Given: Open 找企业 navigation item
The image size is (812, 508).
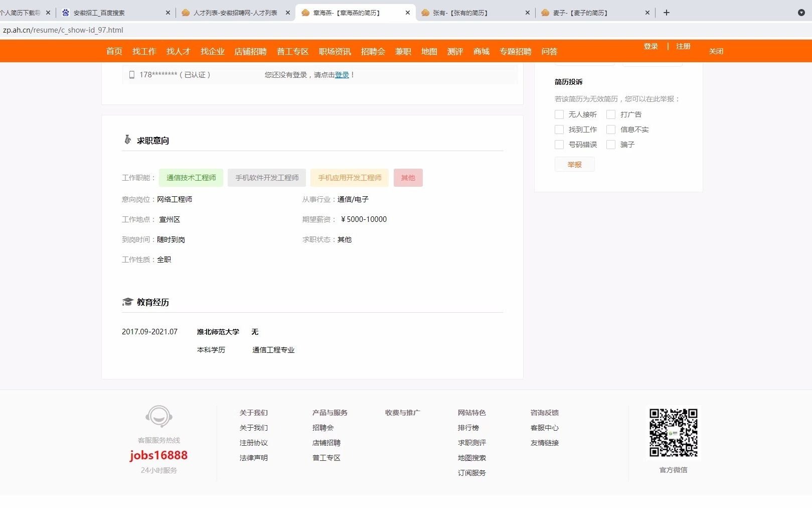Looking at the screenshot, I should coord(213,51).
